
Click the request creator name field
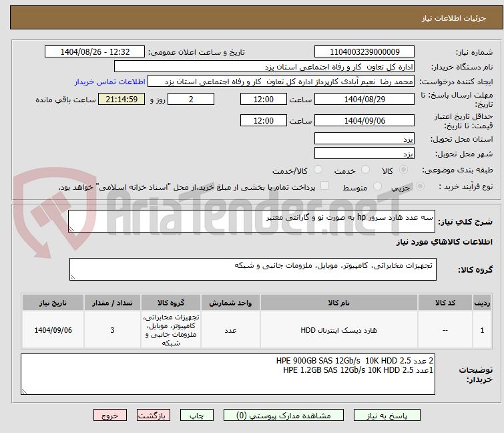[x=281, y=82]
